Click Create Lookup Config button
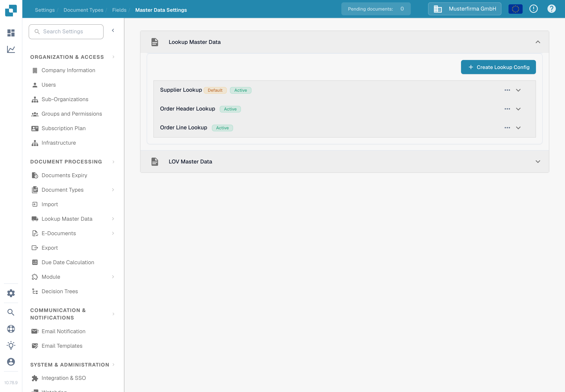The image size is (565, 392). [x=498, y=67]
